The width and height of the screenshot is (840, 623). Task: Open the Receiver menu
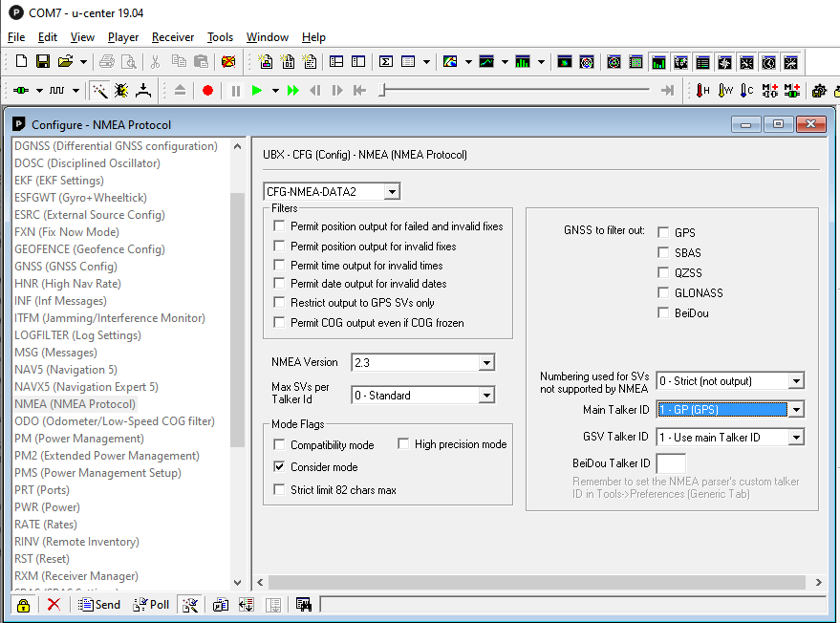[173, 37]
